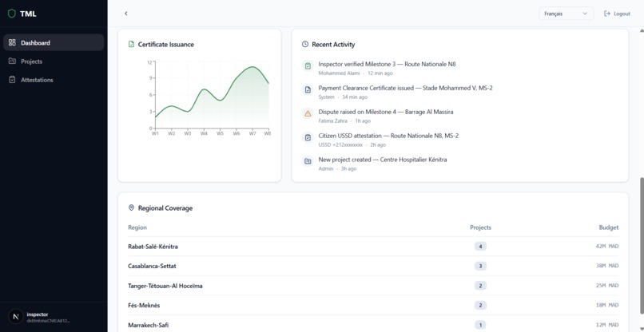
Task: Click the verified icon beside Milestone 3 activity
Action: tap(308, 66)
